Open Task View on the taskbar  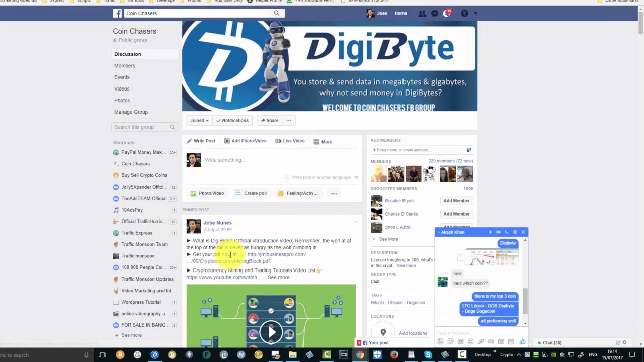102,355
